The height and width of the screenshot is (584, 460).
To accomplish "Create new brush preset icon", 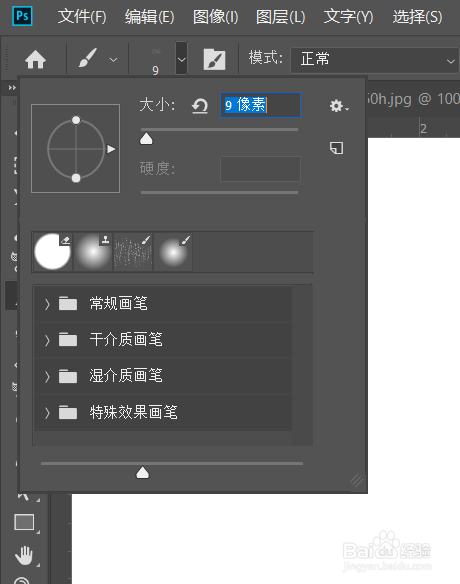I will [x=336, y=148].
